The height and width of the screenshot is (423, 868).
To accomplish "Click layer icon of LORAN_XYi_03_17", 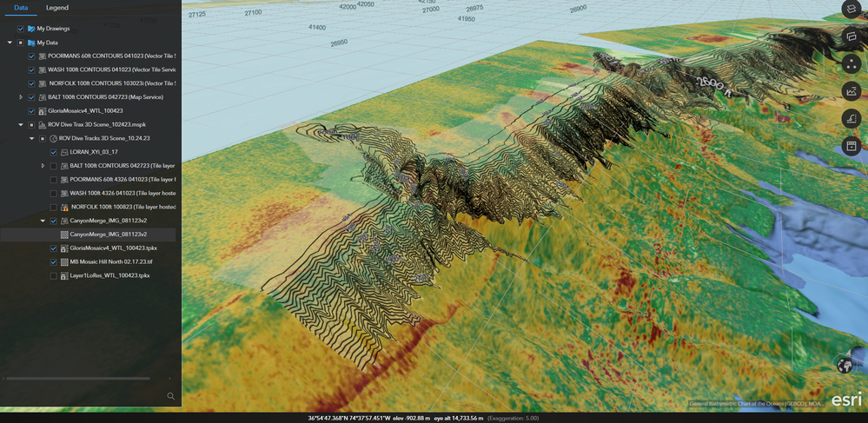I will point(64,152).
